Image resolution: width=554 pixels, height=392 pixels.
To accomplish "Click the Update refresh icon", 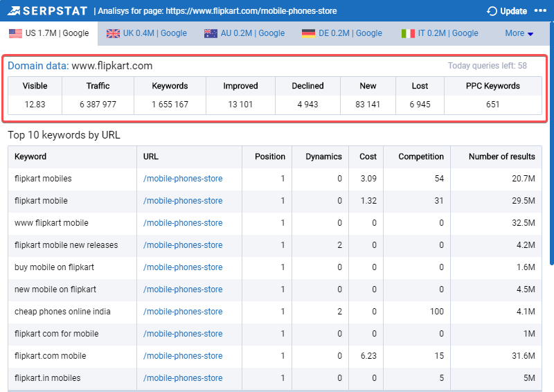I will coord(492,11).
